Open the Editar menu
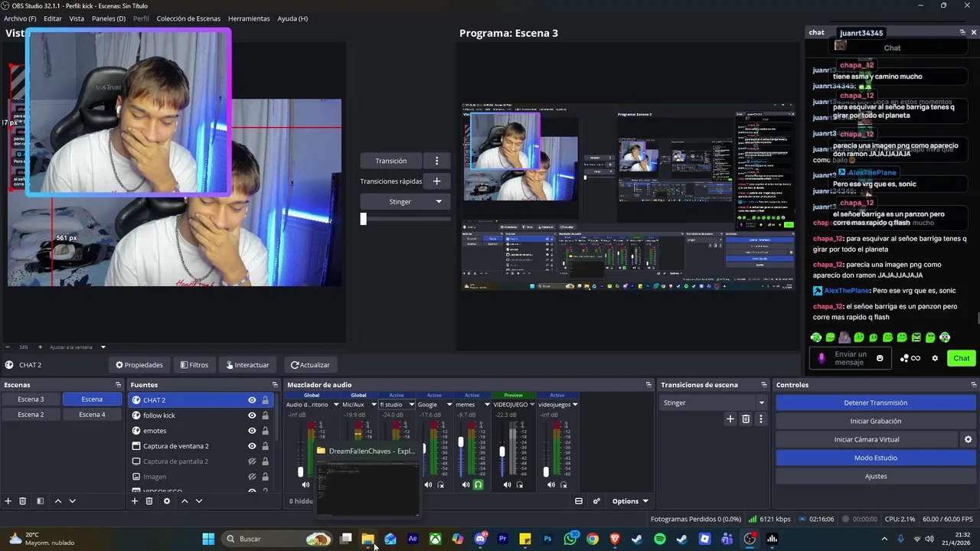Screen dimensions: 980x551 tap(53, 18)
